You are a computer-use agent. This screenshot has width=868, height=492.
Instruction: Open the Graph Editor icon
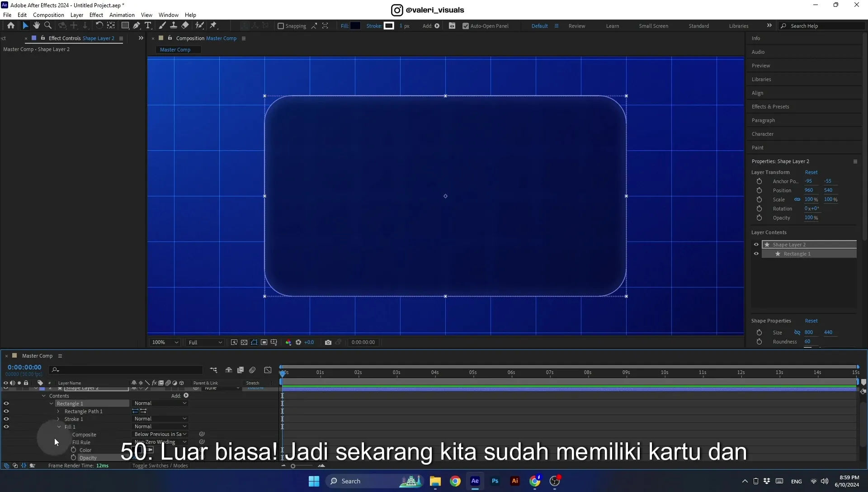coord(268,370)
